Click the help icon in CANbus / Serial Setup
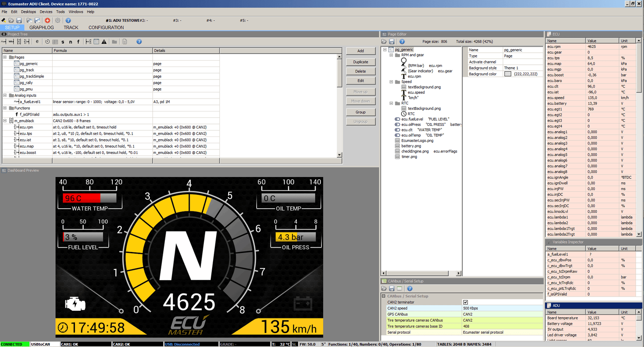Image resolution: width=644 pixels, height=347 pixels. (409, 289)
